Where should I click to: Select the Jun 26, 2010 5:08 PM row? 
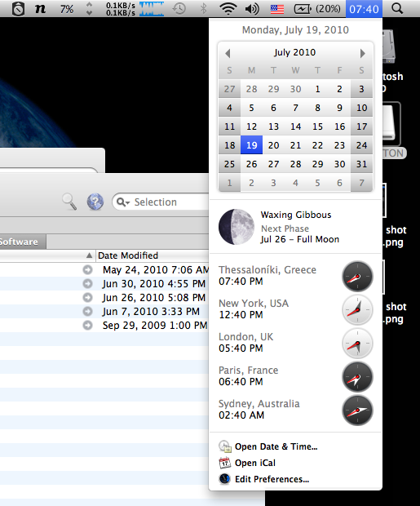(104, 298)
